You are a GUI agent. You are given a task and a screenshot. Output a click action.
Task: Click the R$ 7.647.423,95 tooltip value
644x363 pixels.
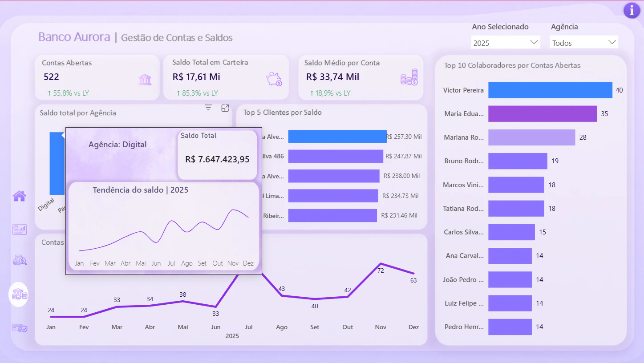[x=217, y=159]
